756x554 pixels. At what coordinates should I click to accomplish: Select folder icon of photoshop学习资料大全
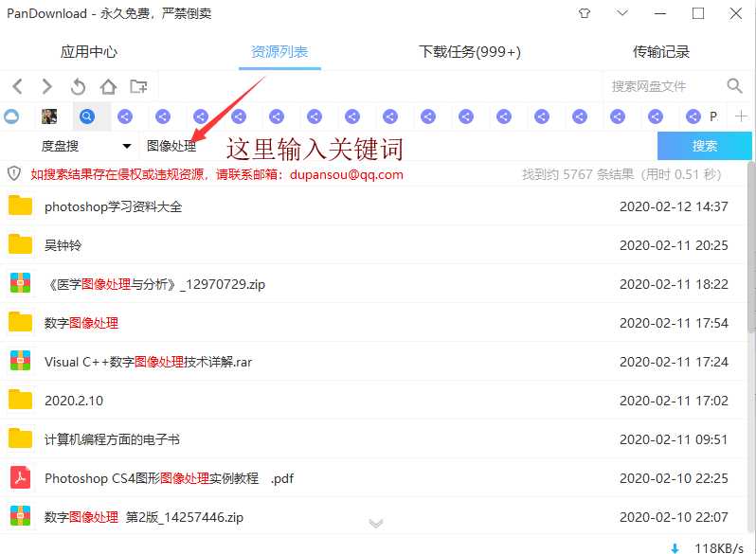[20, 206]
